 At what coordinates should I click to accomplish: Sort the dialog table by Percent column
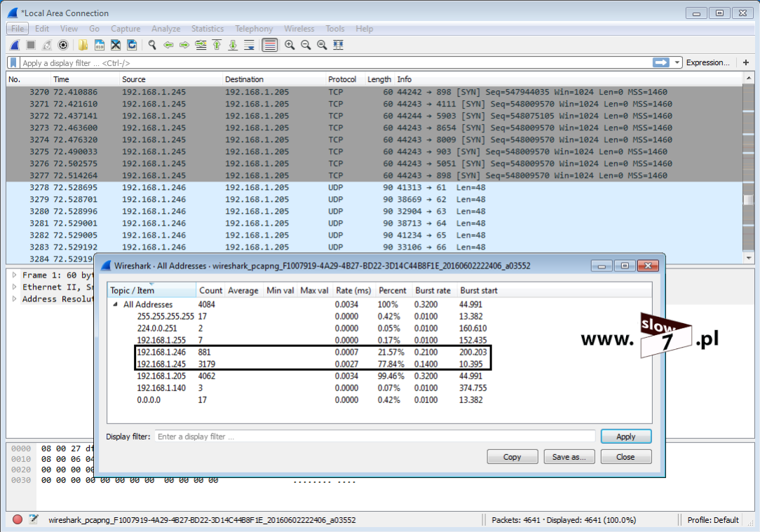pos(392,290)
